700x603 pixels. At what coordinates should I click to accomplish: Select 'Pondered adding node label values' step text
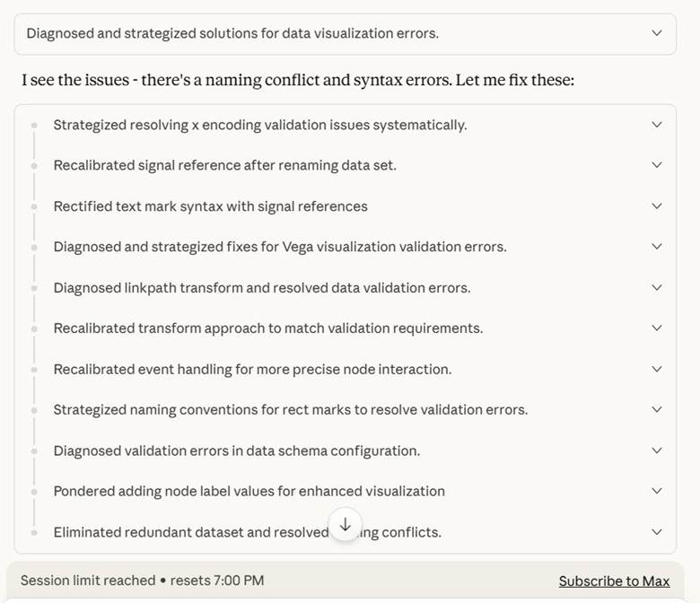click(x=249, y=491)
